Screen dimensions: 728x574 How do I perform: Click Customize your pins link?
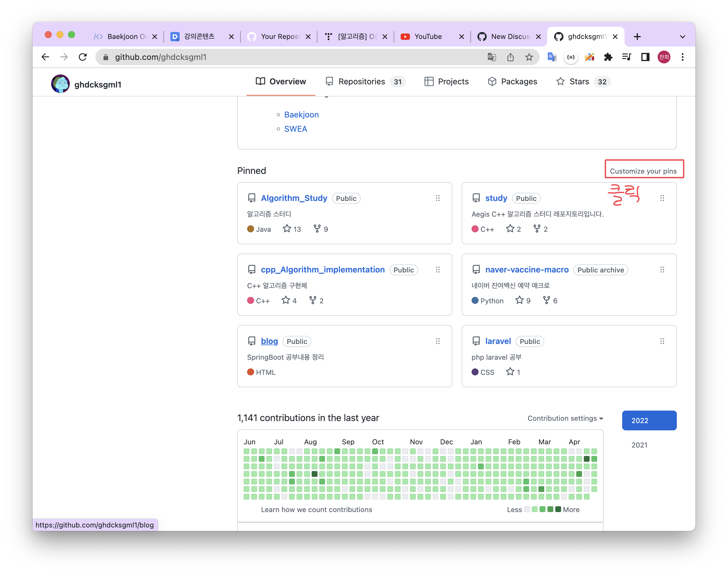pos(643,171)
